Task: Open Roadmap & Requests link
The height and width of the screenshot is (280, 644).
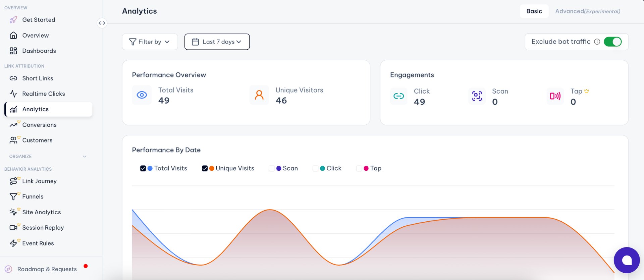Action: (x=47, y=269)
